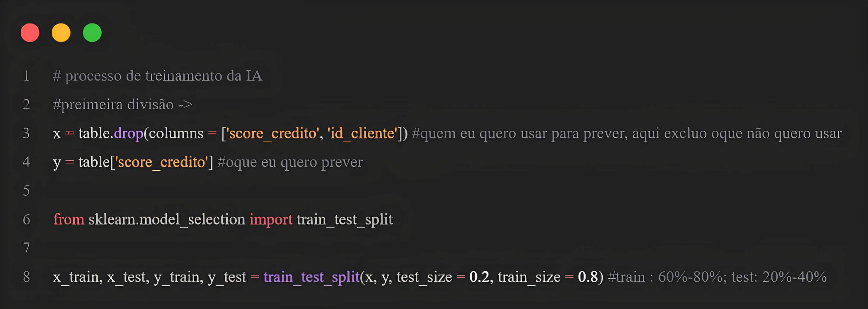This screenshot has width=868, height=309.
Task: Select line number 3 in the gutter
Action: [x=26, y=133]
